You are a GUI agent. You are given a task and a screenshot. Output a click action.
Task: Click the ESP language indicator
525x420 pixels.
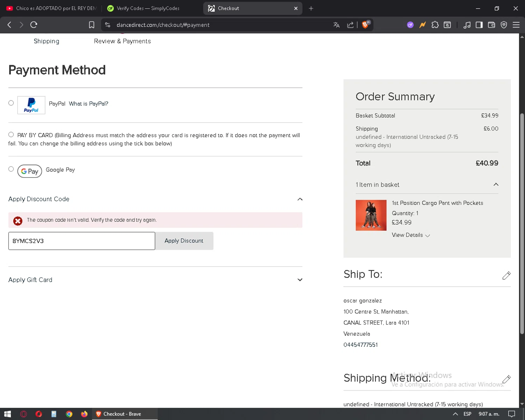click(x=467, y=414)
